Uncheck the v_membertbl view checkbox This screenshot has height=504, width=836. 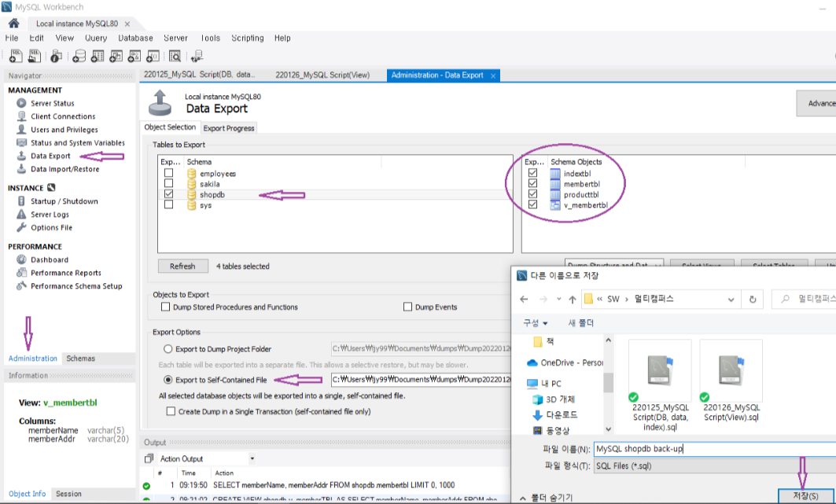coord(532,205)
